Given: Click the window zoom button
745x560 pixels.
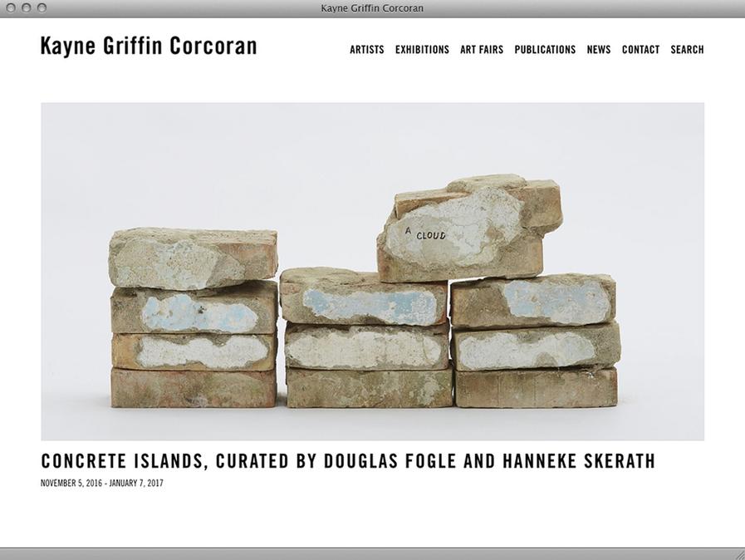Looking at the screenshot, I should (x=42, y=8).
